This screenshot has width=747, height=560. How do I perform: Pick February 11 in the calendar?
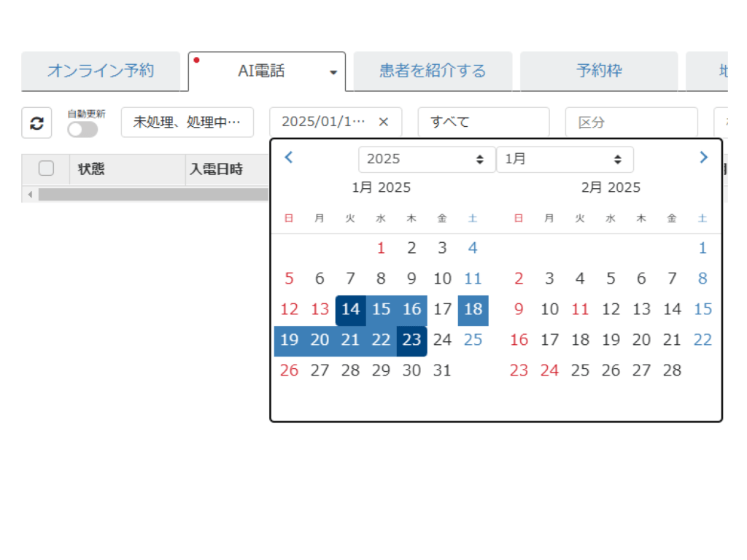pyautogui.click(x=580, y=309)
